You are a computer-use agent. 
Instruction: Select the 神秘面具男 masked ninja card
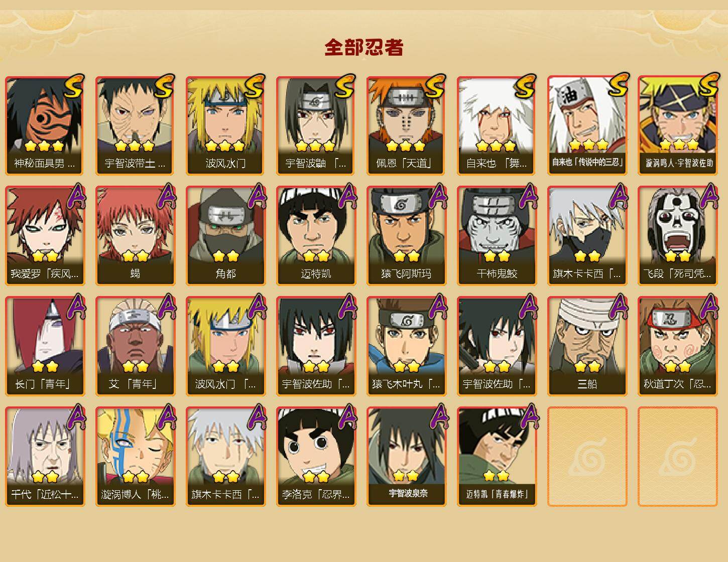[45, 125]
